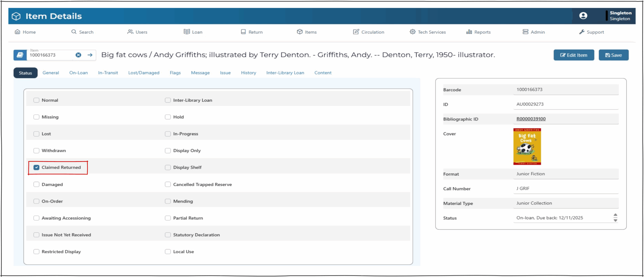Click the Support wrench icon
Viewport: 644px width, 277px height.
(581, 32)
